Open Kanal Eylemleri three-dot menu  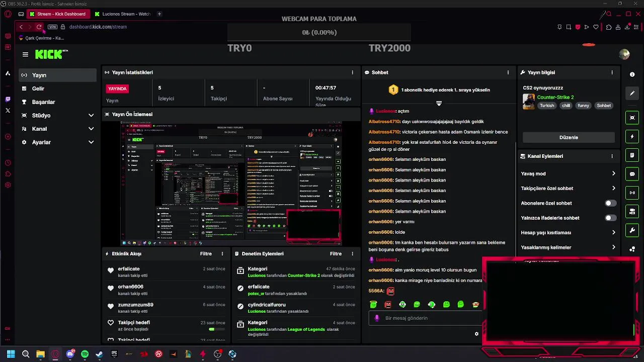point(612,156)
